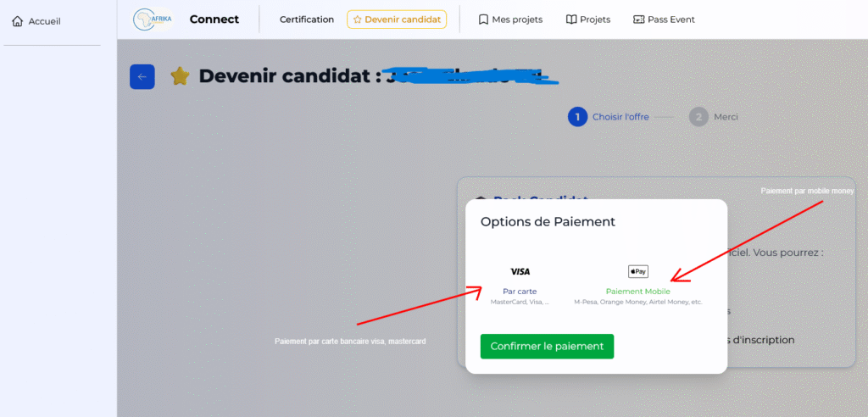Image resolution: width=868 pixels, height=417 pixels.
Task: Open the Connect header link
Action: click(x=214, y=19)
